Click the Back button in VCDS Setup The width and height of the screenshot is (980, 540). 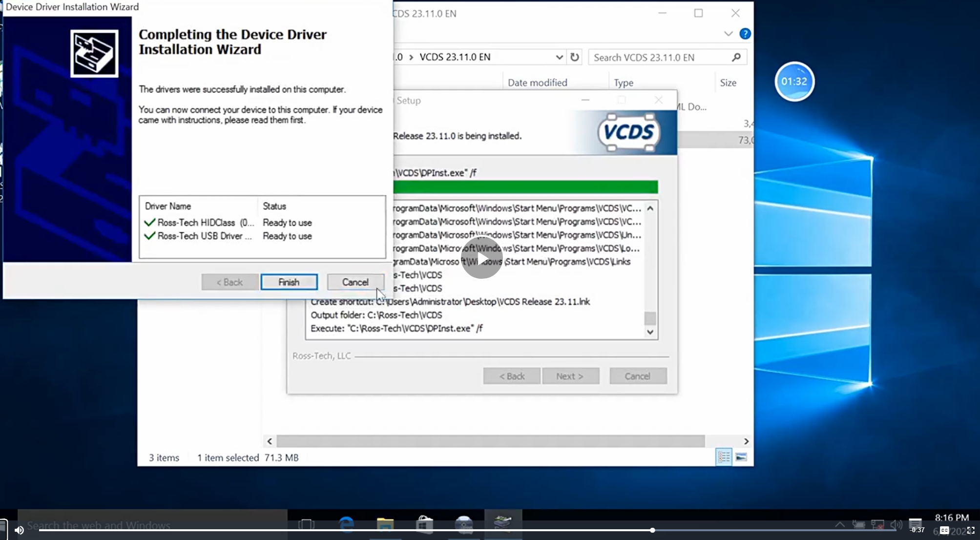[x=512, y=376]
